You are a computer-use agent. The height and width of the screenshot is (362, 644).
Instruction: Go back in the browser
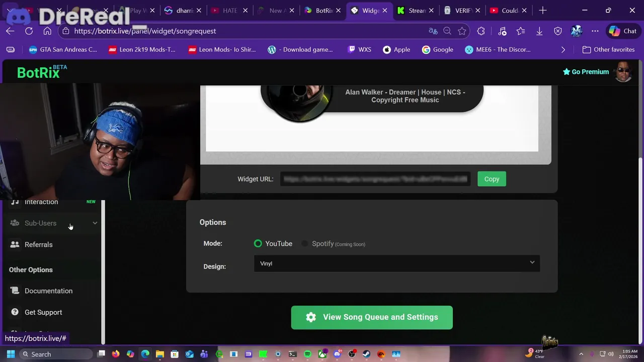point(10,31)
